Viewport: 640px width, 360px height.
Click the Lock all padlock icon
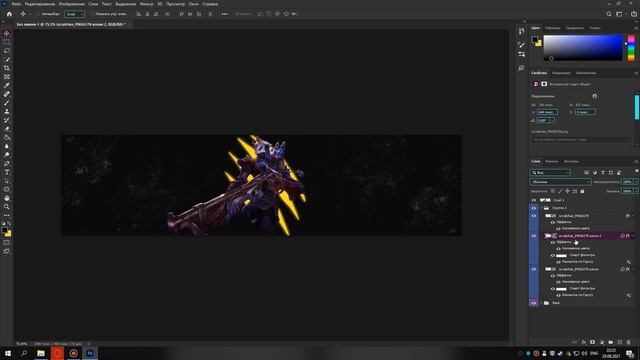582,191
